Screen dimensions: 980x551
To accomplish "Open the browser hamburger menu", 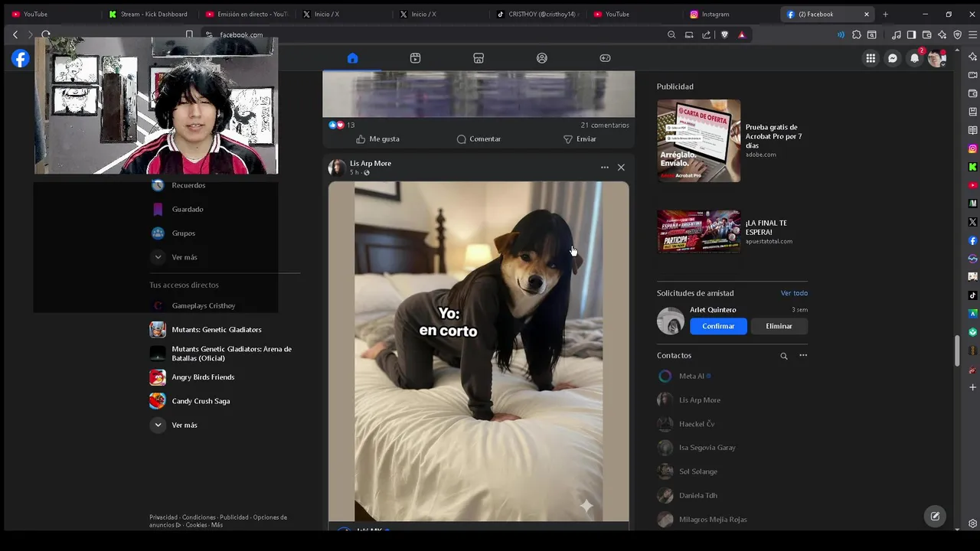I will click(973, 34).
